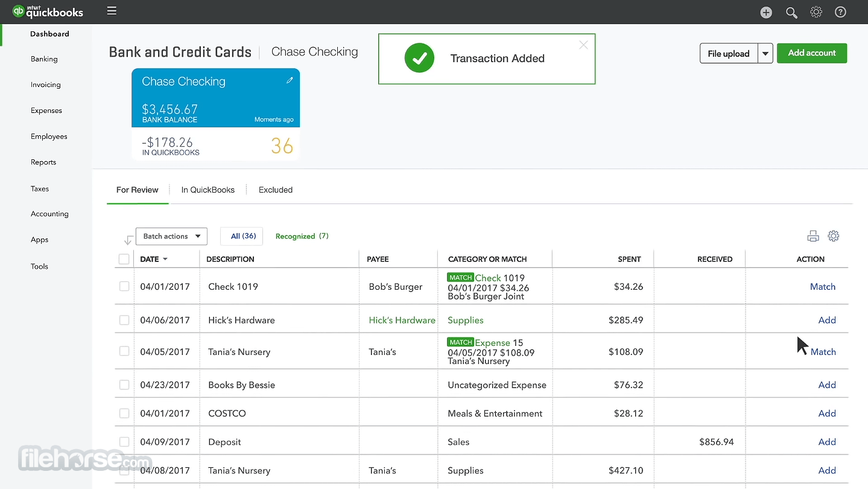Image resolution: width=868 pixels, height=489 pixels.
Task: Open Tools in sidebar
Action: 39,266
